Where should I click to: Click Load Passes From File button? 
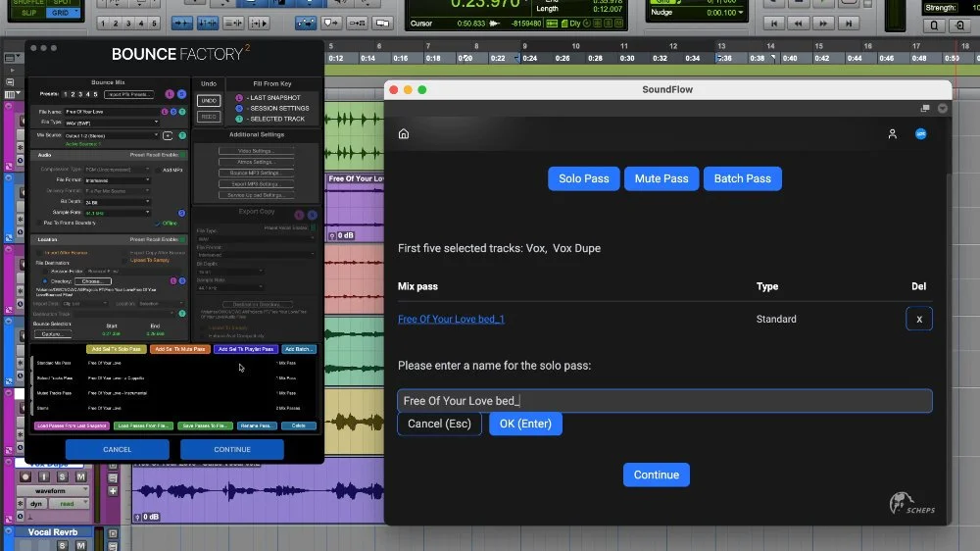pos(143,426)
